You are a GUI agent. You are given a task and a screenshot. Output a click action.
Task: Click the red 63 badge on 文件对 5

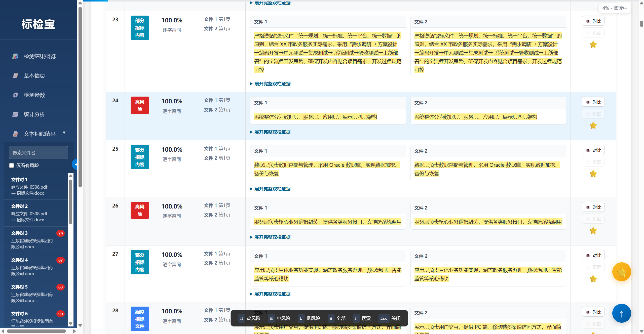click(x=60, y=287)
